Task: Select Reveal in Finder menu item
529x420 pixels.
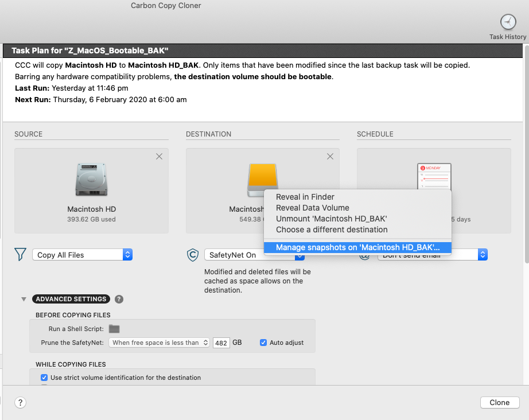Action: click(357, 197)
